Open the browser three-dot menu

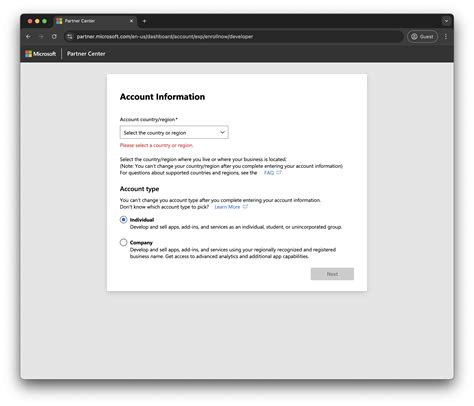coord(446,37)
